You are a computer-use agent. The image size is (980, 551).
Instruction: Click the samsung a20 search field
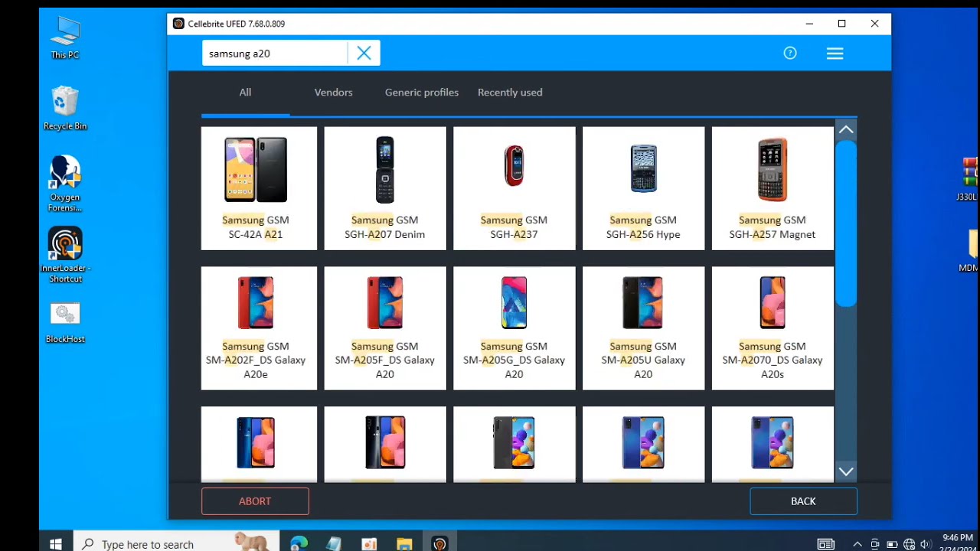[x=274, y=54]
